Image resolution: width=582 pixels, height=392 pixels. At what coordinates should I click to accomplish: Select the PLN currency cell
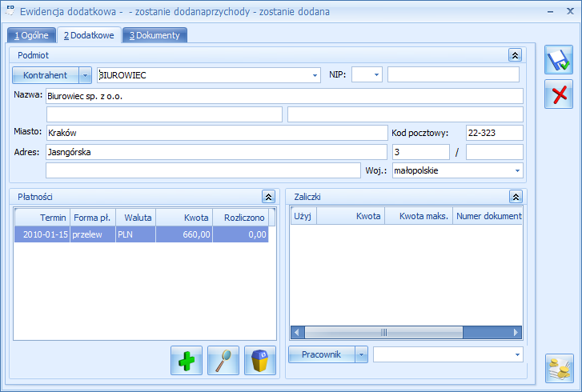pyautogui.click(x=136, y=234)
